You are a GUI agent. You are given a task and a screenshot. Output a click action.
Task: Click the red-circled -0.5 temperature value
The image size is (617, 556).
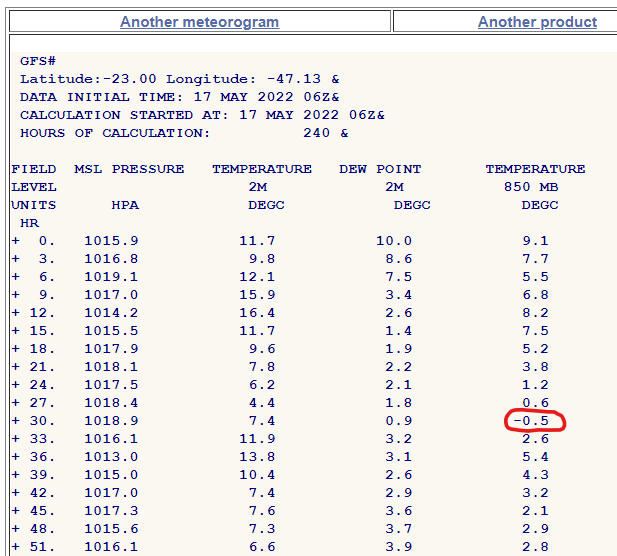tap(535, 421)
